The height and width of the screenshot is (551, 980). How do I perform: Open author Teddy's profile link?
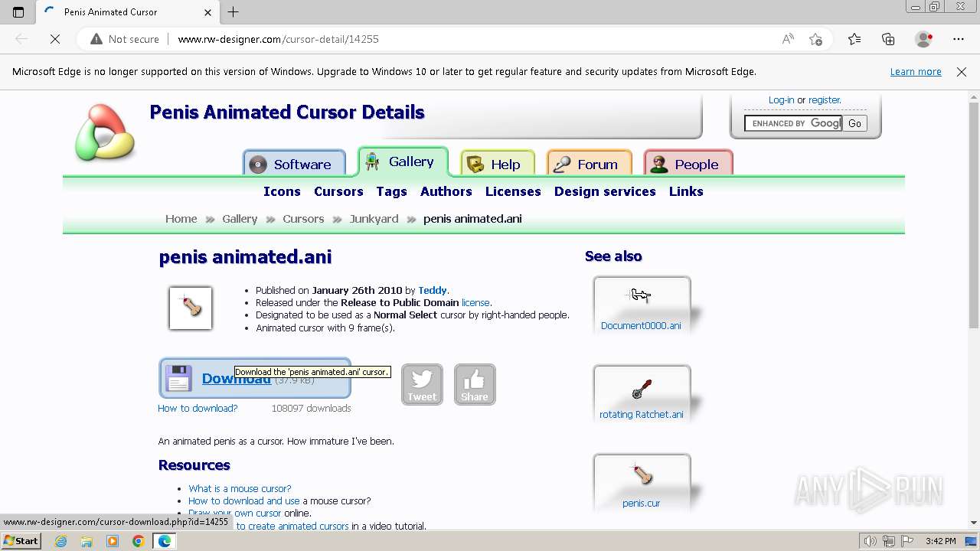(x=433, y=290)
